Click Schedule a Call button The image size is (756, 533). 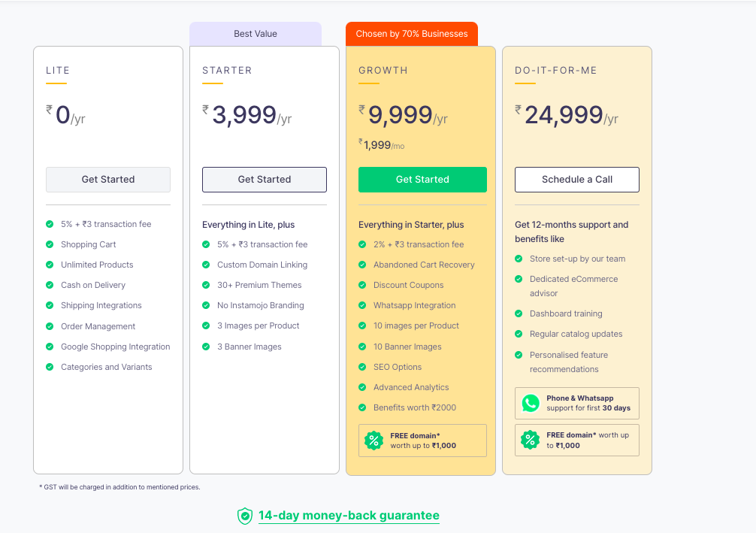(x=576, y=180)
